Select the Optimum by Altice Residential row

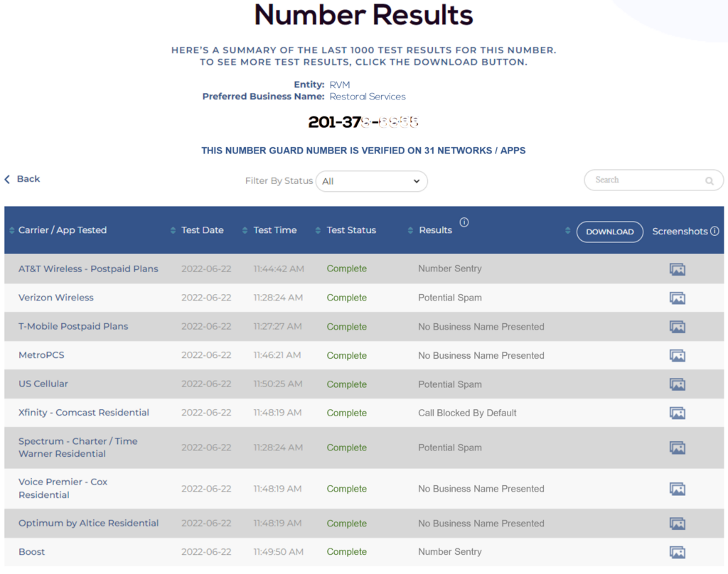coord(88,523)
